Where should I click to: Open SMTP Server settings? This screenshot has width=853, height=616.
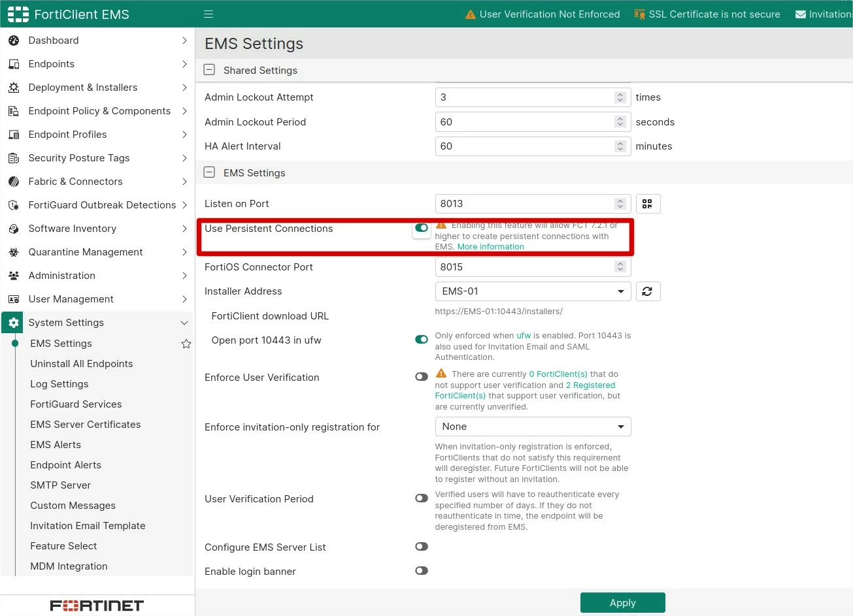[61, 485]
